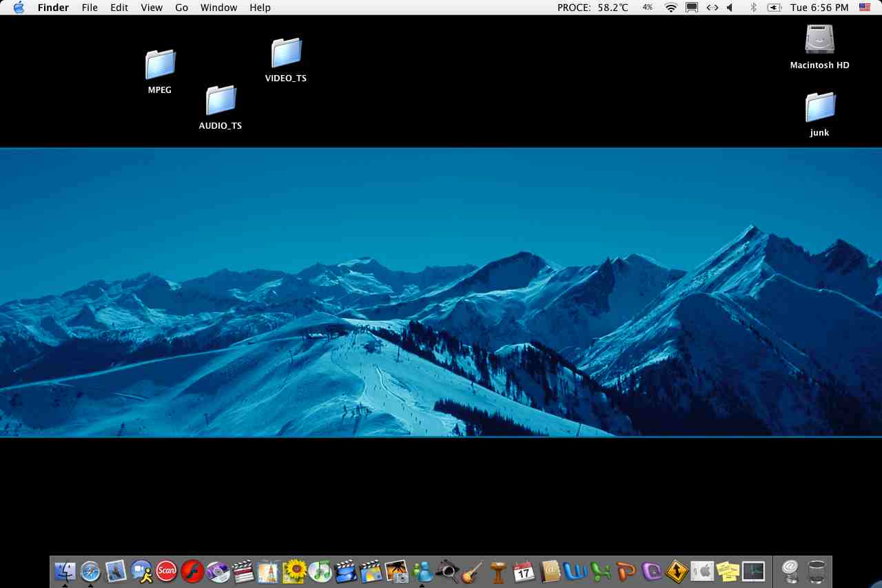Open the Mail stamp icon in Dock

(116, 571)
